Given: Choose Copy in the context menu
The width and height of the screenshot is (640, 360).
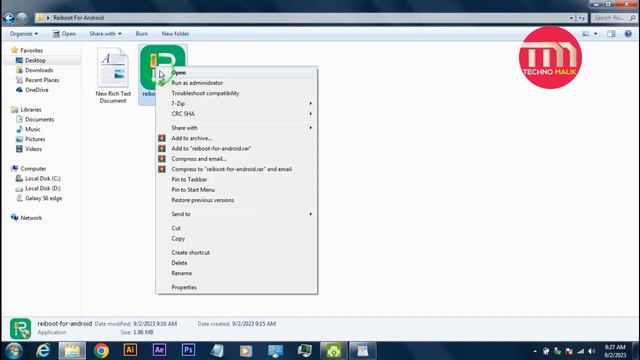Looking at the screenshot, I should pyautogui.click(x=236, y=238).
